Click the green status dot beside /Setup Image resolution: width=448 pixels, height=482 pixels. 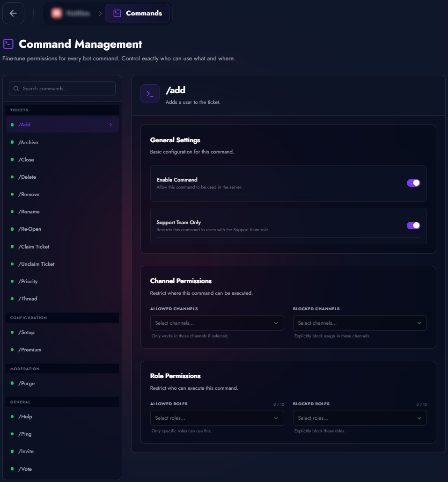tap(12, 332)
